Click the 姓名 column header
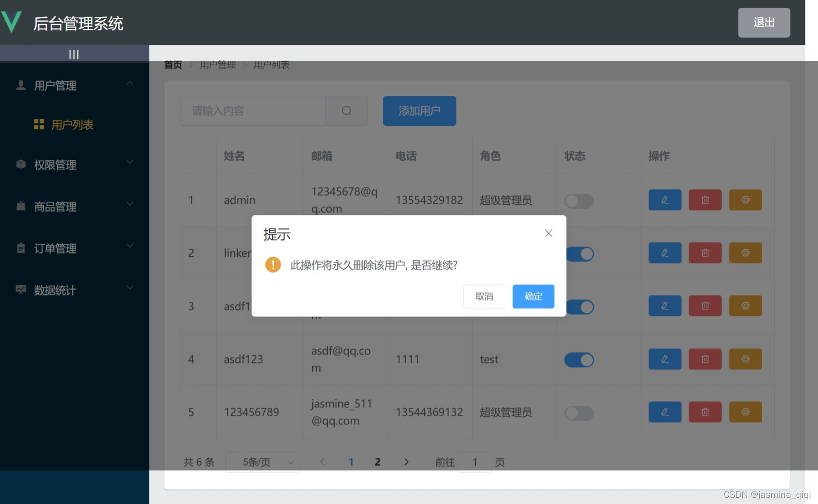 point(234,156)
